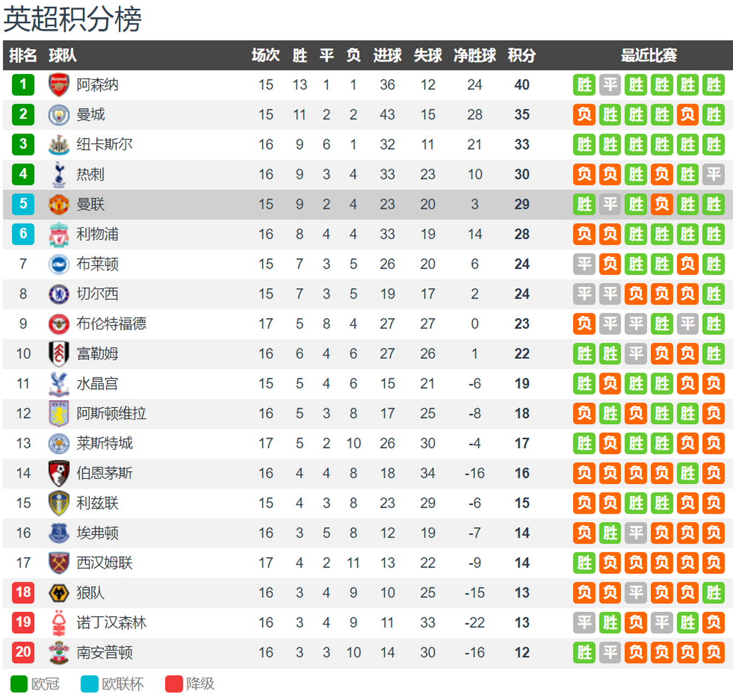
Task: Open team link 布莱顿
Action: (x=97, y=264)
